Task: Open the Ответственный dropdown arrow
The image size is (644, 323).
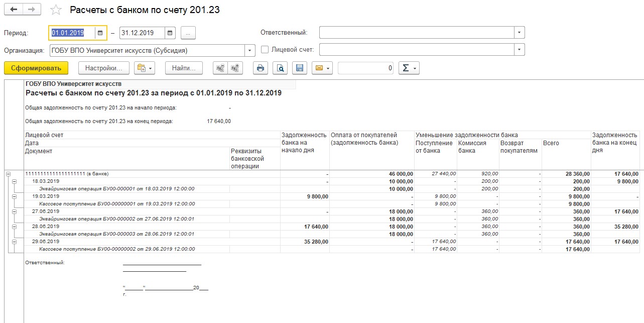Action: 520,33
